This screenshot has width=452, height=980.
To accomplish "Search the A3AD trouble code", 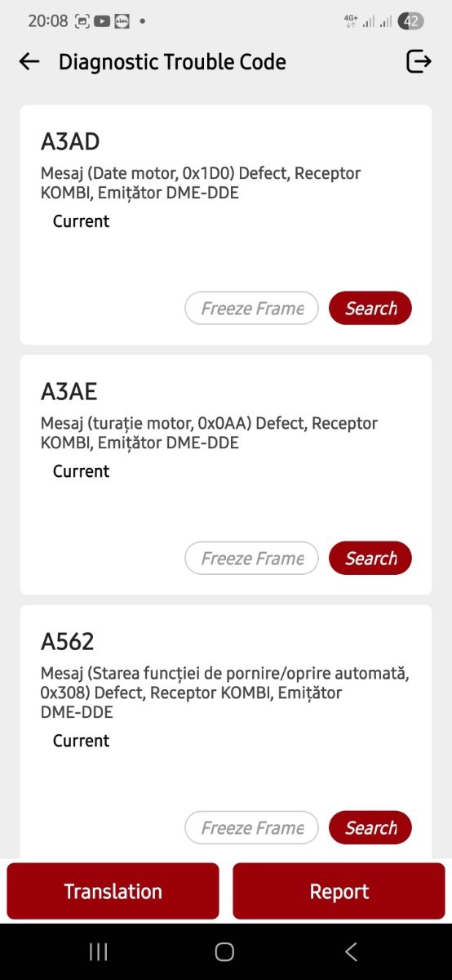I will 370,308.
